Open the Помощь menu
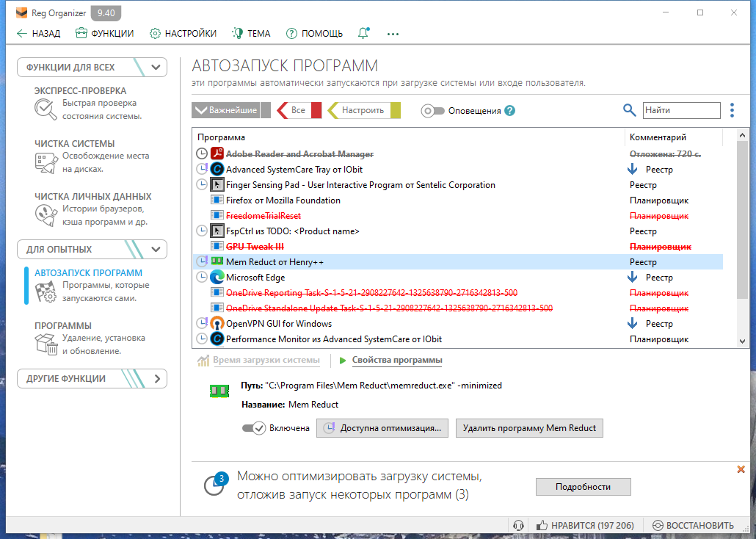This screenshot has height=539, width=756. coord(314,33)
